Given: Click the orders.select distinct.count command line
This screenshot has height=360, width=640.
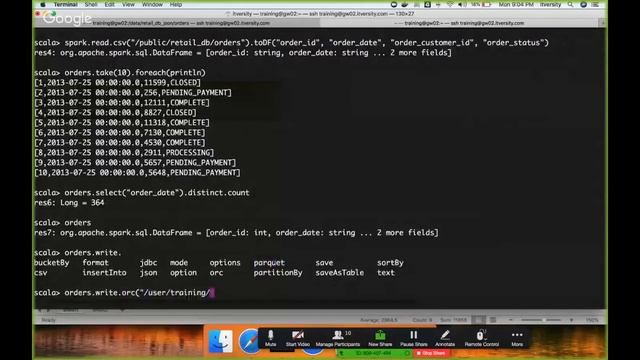Looking at the screenshot, I should (142, 192).
